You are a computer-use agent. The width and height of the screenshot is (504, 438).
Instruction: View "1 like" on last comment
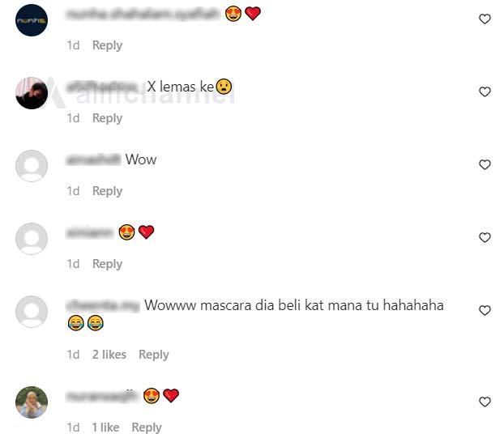(105, 427)
